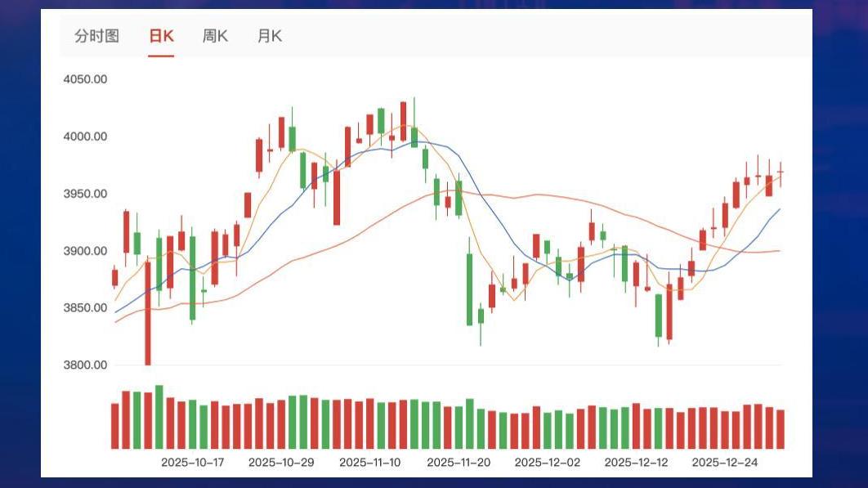Switch to the 月K monthly tab

(x=270, y=36)
